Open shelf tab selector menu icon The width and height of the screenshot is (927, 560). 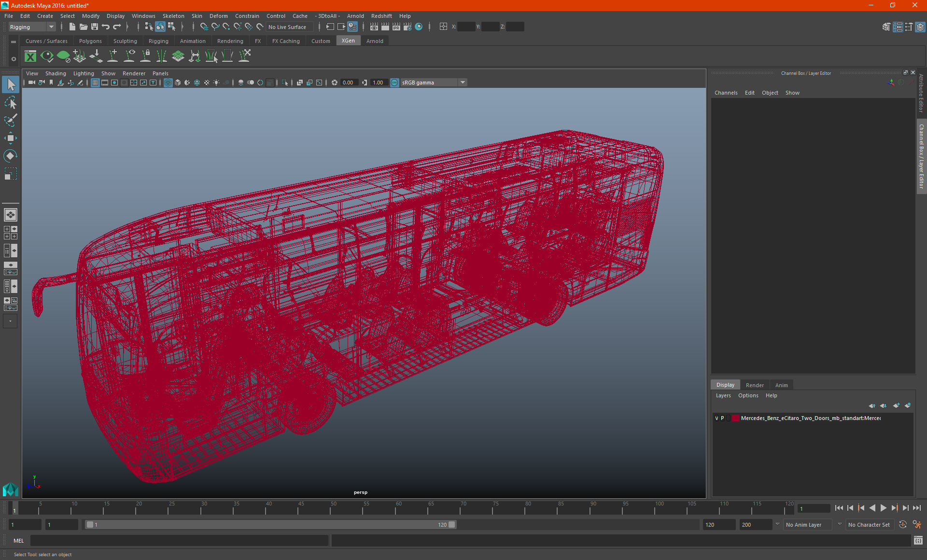14,42
